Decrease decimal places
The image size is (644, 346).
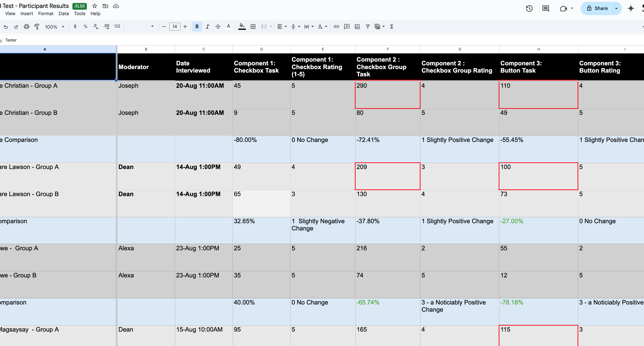[x=96, y=26]
